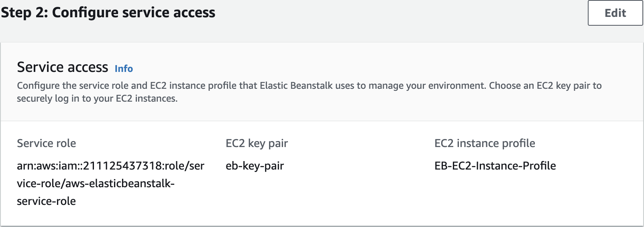Click the "Step 2: Configure service access" heading
This screenshot has height=227, width=644.
coord(108,13)
